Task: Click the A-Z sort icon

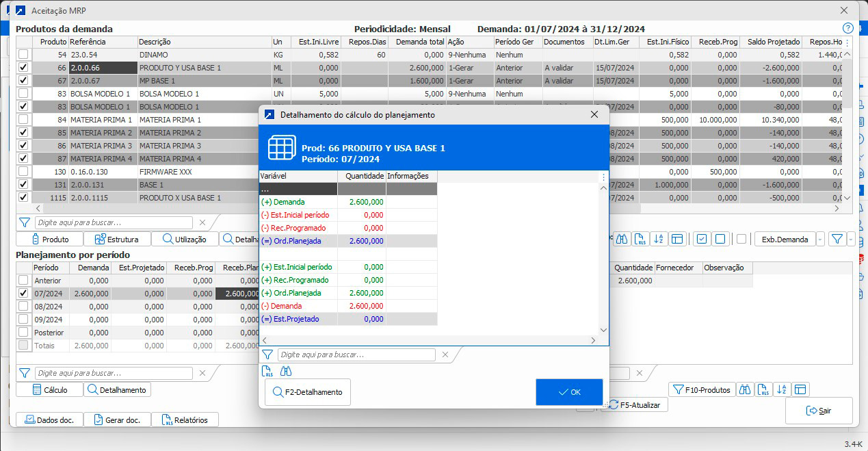Action: (x=659, y=238)
